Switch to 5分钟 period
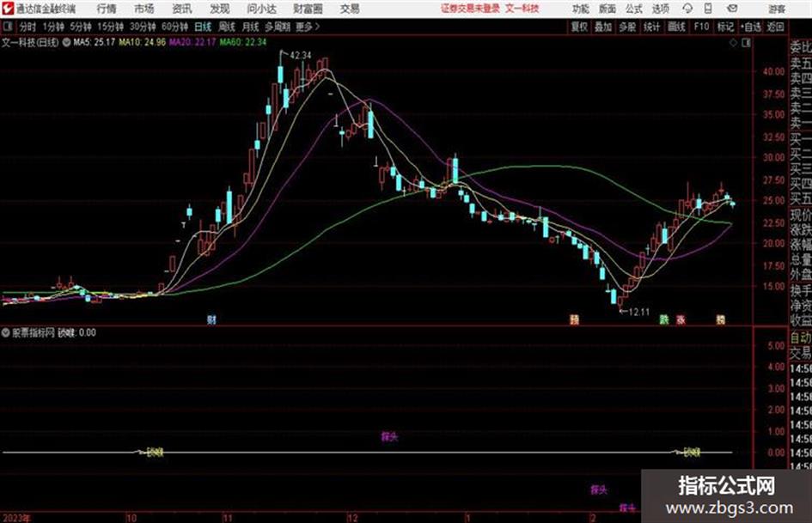 click(x=80, y=27)
